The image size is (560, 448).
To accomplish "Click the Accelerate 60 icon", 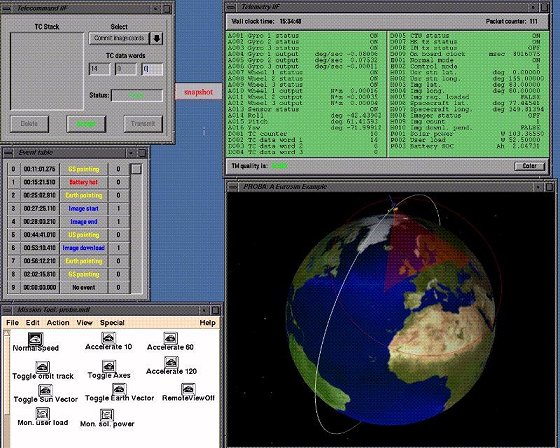I will pyautogui.click(x=170, y=338).
